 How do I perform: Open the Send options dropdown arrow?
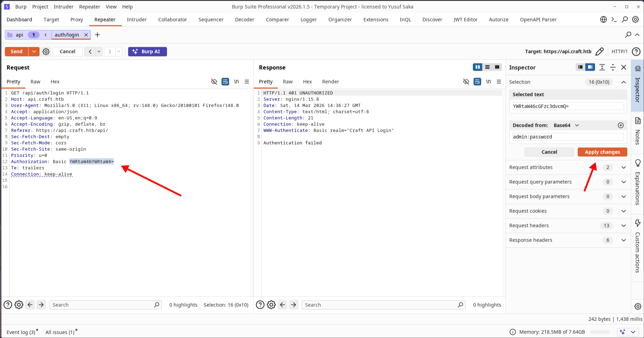[34, 51]
